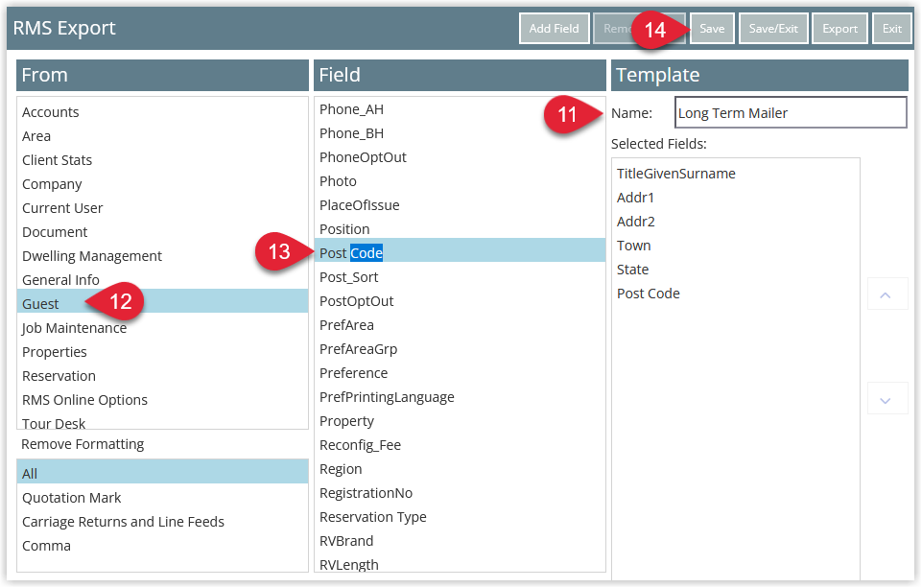Select PrefArea field
922x588 pixels.
pyautogui.click(x=460, y=325)
